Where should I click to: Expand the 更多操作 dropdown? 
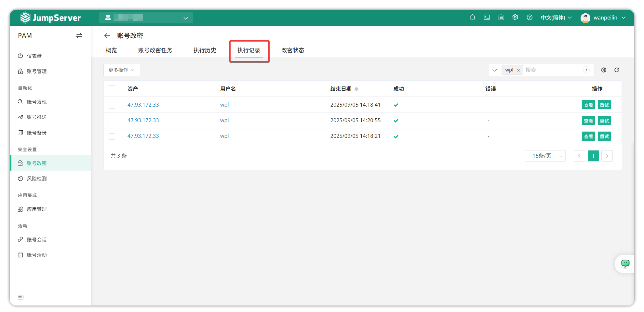(x=121, y=70)
